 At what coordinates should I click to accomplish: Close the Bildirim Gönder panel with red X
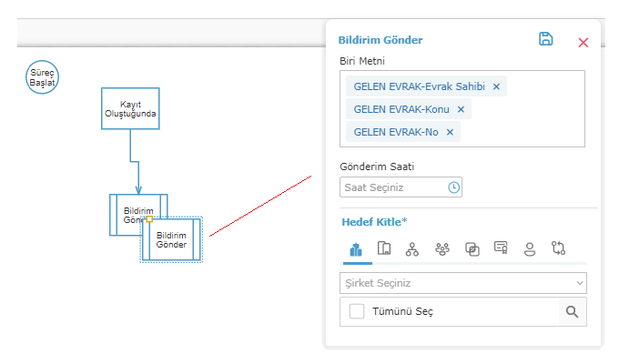pos(583,42)
